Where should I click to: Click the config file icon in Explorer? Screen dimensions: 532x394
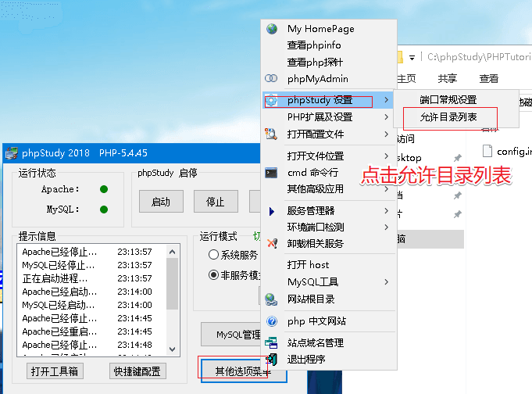pos(487,151)
